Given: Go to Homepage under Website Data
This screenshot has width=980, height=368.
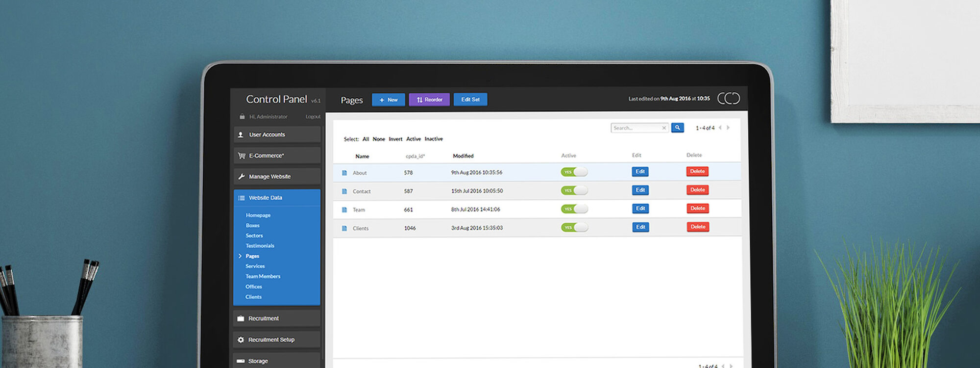Looking at the screenshot, I should [x=258, y=215].
